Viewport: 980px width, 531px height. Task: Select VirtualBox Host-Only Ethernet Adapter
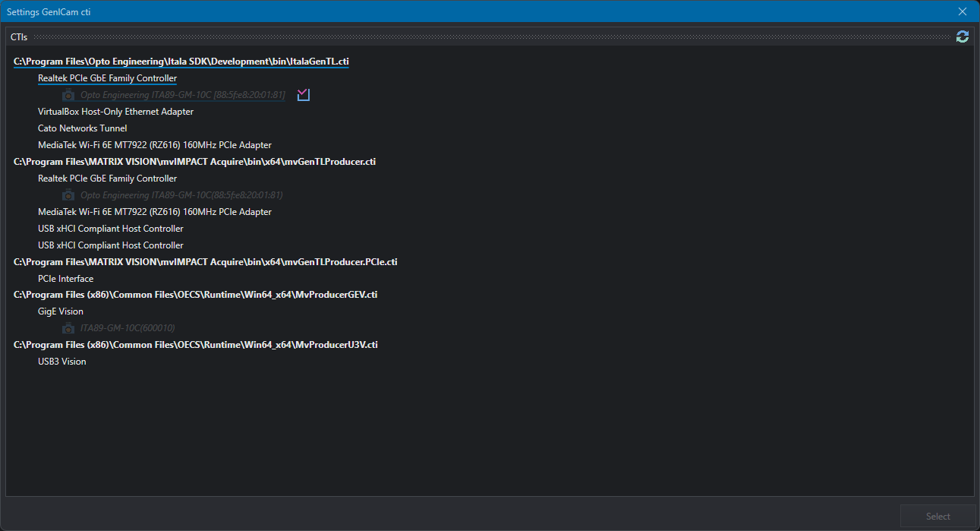point(115,112)
